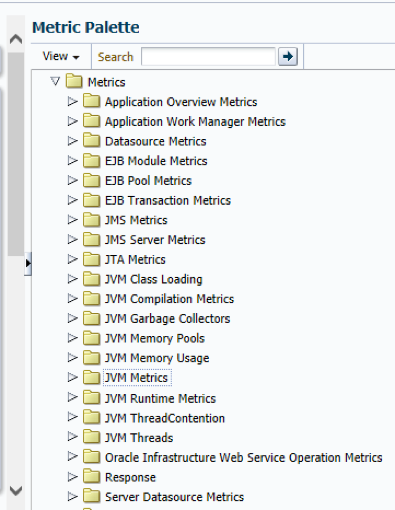Click the JVM Metrics folder icon
395x510 pixels.
click(x=91, y=377)
